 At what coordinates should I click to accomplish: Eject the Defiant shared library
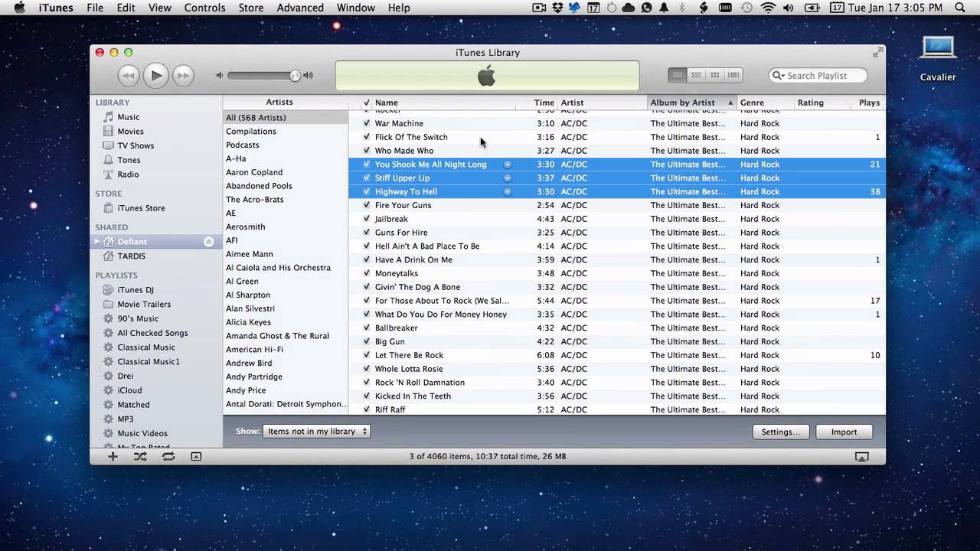point(208,242)
